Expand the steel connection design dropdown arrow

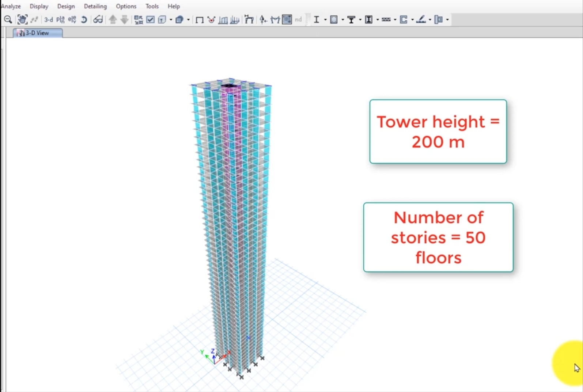click(x=447, y=20)
